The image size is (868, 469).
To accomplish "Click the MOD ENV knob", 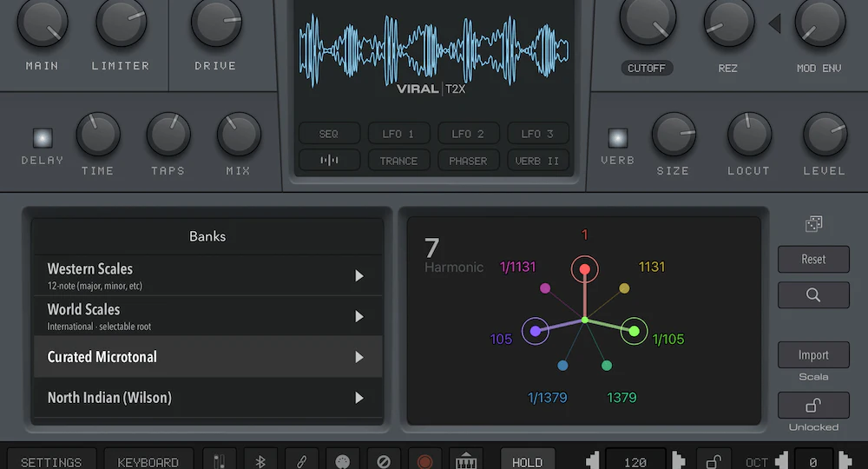I will tap(820, 23).
